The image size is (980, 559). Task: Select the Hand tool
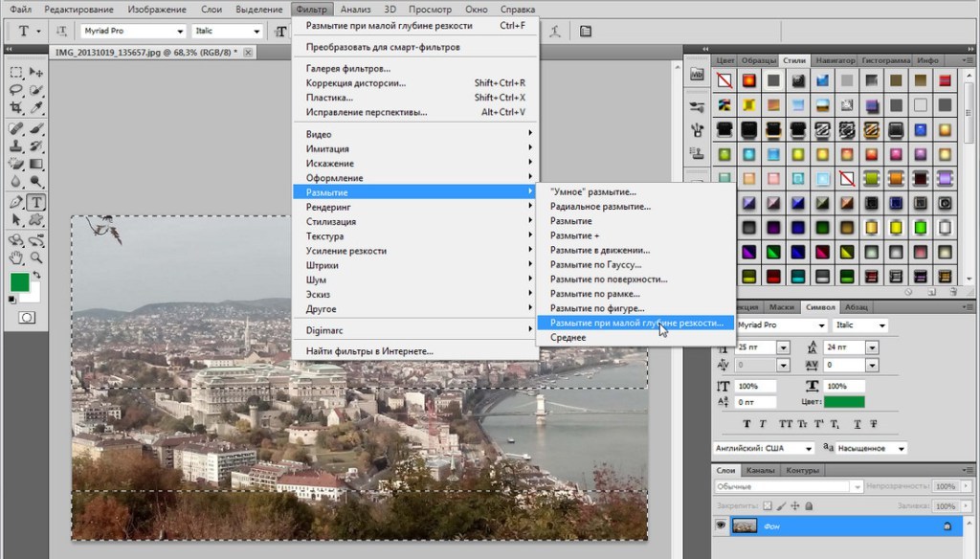16,257
